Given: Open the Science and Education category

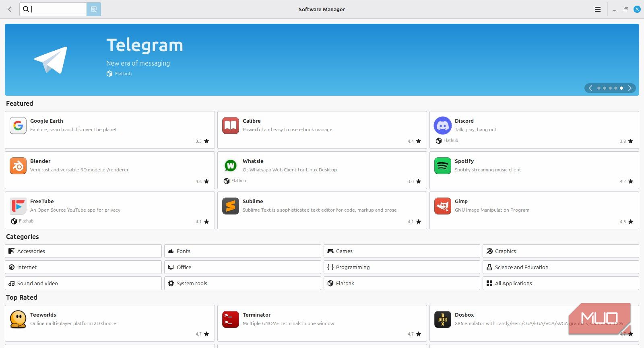Looking at the screenshot, I should 561,267.
